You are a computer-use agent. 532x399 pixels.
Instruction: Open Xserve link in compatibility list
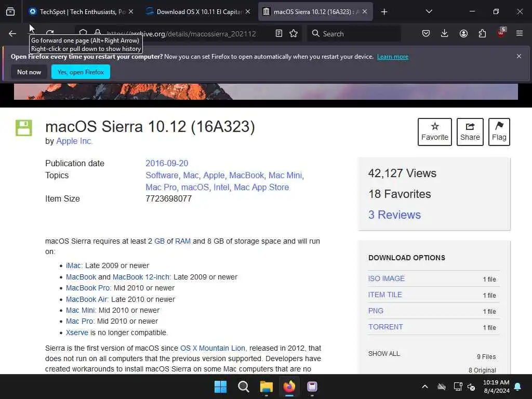pyautogui.click(x=77, y=332)
